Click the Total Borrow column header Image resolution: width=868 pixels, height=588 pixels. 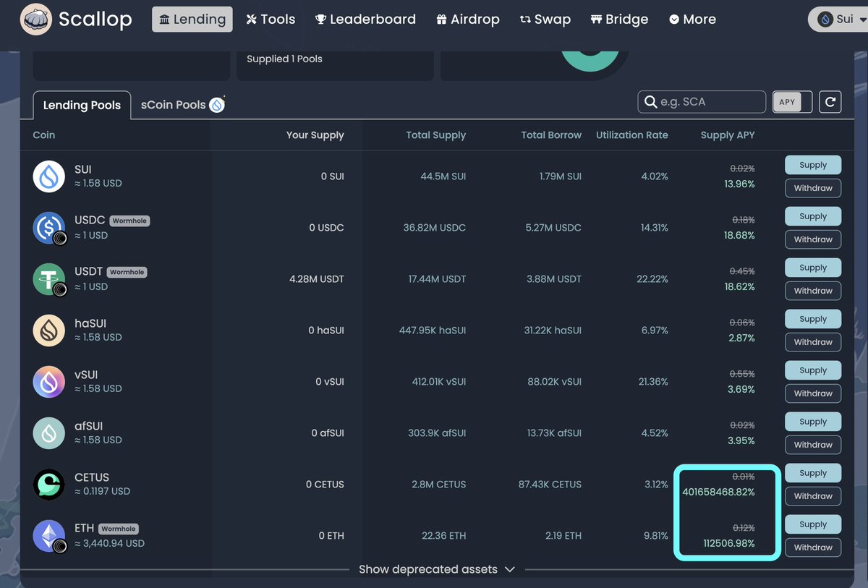pos(551,135)
